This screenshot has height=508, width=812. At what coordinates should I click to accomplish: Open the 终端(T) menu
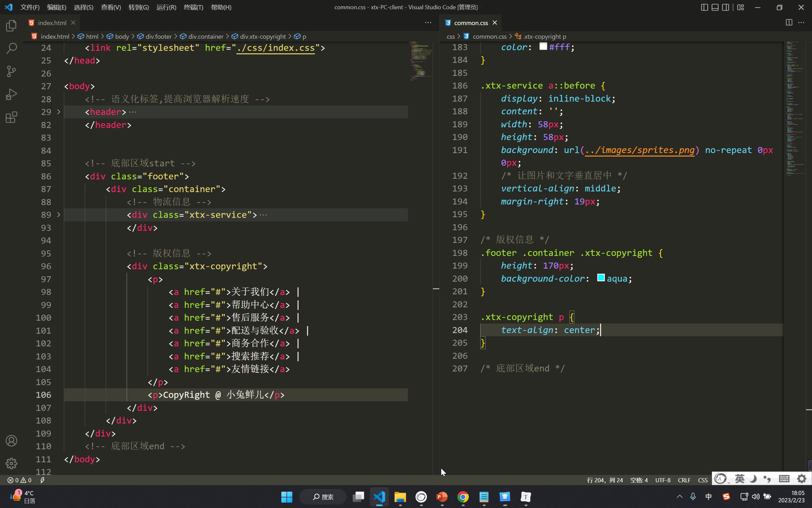pos(193,7)
